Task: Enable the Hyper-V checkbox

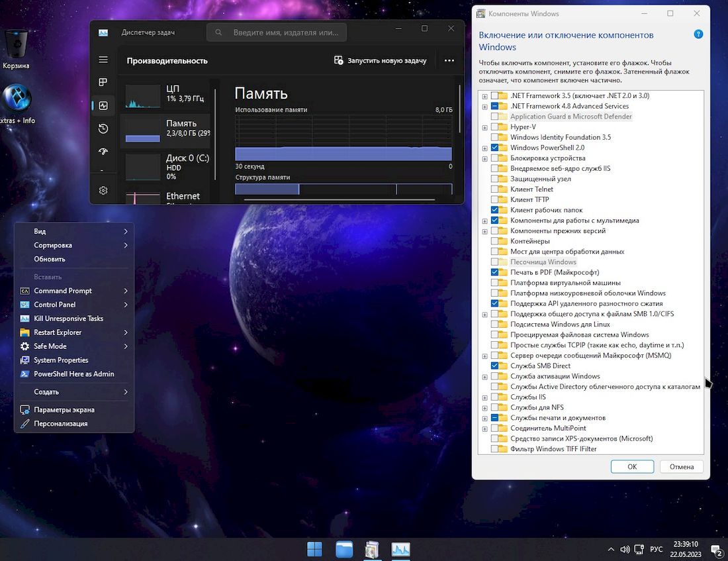Action: pos(495,127)
